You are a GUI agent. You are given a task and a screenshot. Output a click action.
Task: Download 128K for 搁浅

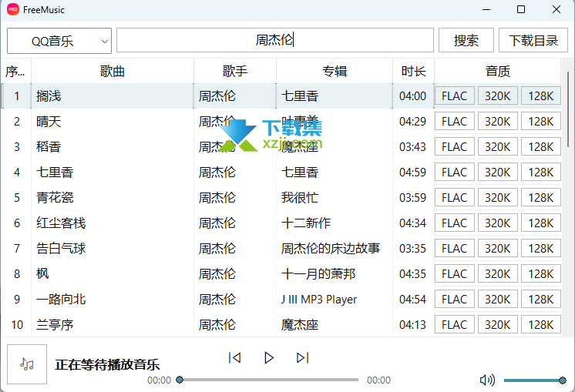541,96
